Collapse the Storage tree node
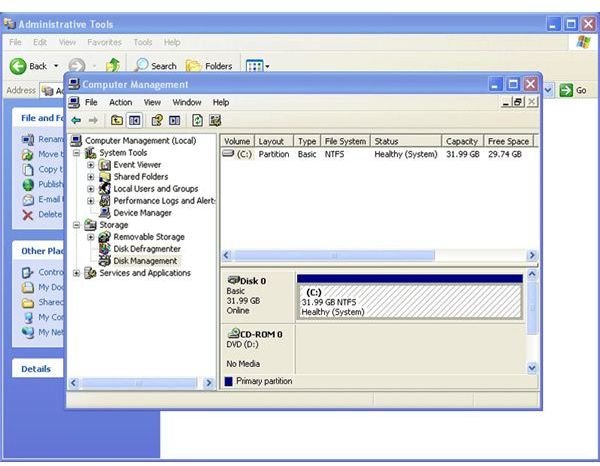 tap(77, 225)
